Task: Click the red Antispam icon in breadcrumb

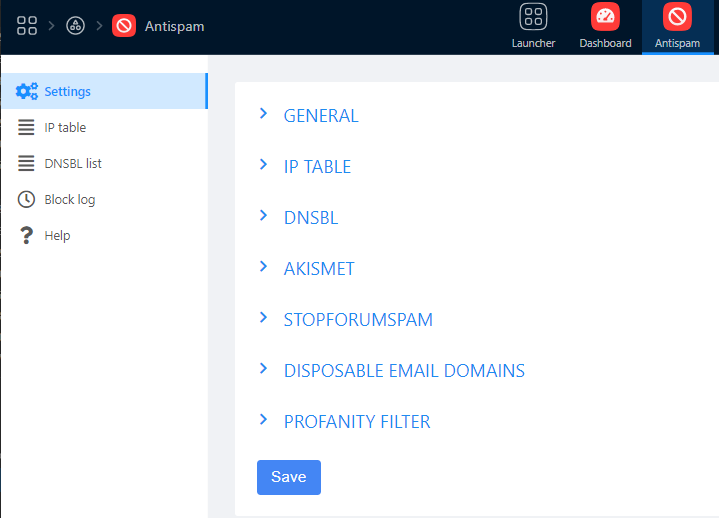Action: 124,26
